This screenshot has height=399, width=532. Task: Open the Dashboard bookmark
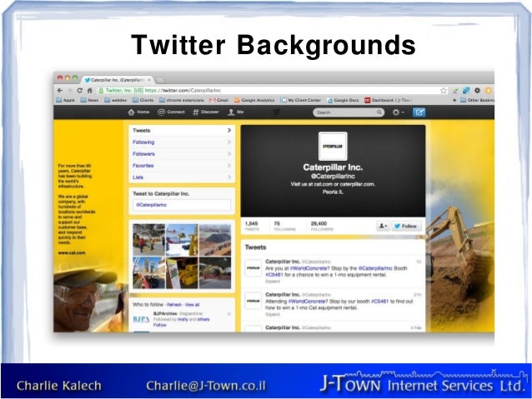pyautogui.click(x=388, y=100)
